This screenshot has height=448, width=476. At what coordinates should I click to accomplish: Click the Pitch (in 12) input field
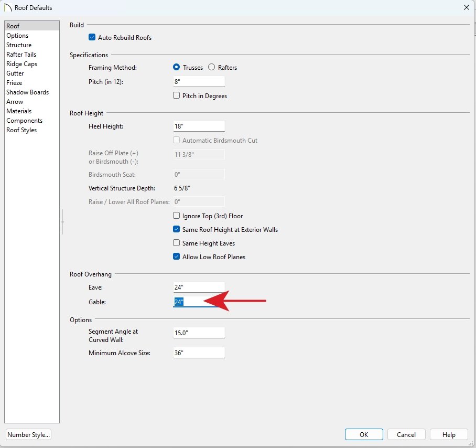tap(199, 81)
